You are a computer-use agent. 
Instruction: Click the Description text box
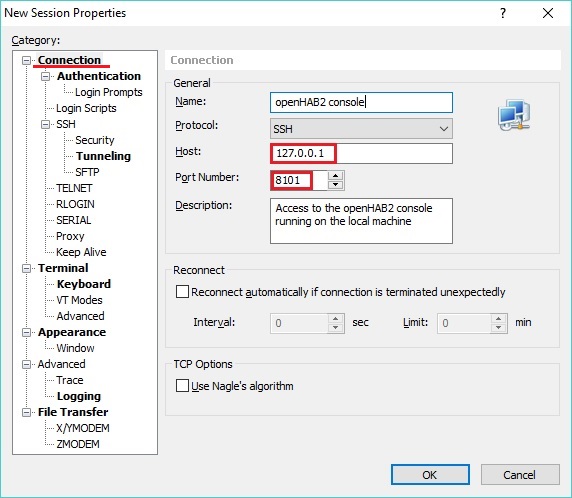361,221
